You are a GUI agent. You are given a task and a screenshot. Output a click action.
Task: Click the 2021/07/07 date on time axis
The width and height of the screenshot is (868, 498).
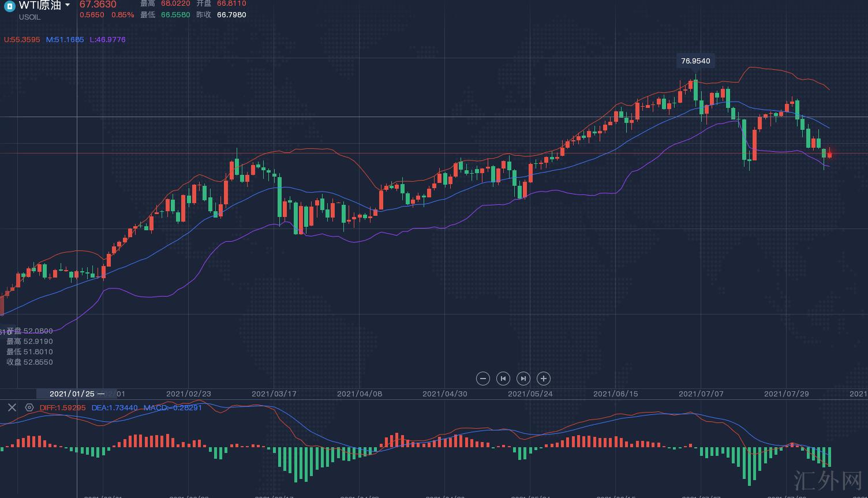tap(701, 394)
